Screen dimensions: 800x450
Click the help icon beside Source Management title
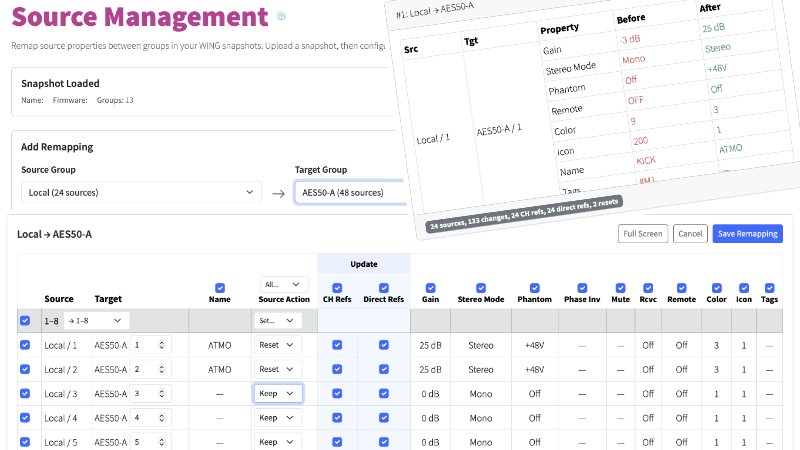281,17
